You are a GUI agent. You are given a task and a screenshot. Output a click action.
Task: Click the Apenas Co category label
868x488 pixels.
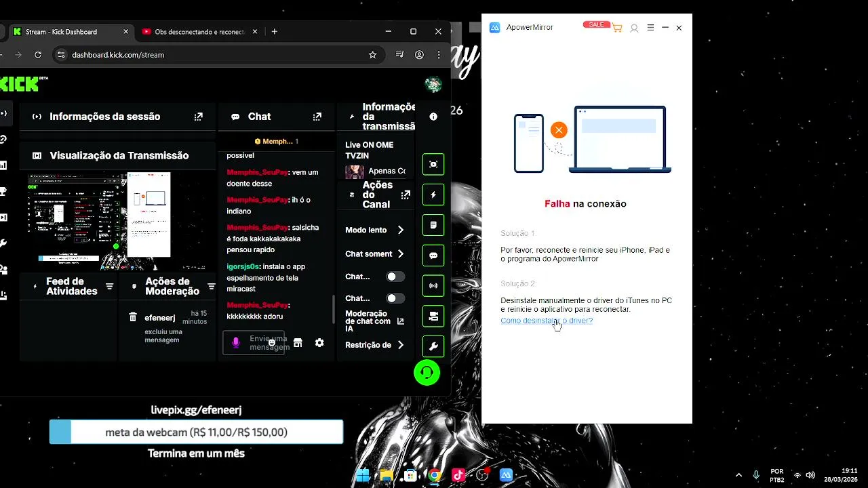[387, 171]
